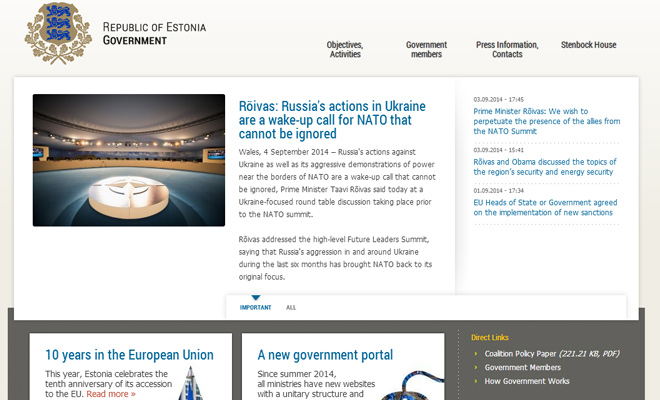
Task: Click the arrow beside Government Members link
Action: point(476,367)
